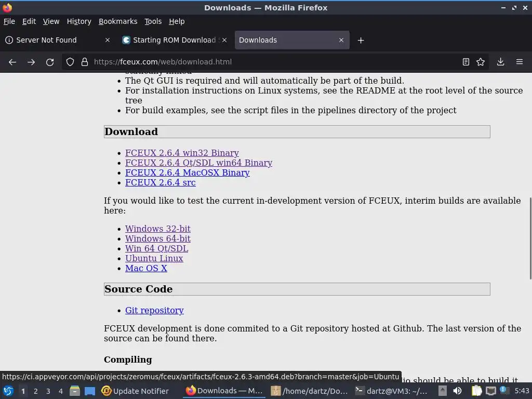Image resolution: width=532 pixels, height=399 pixels.
Task: Switch to workspace 2 in the pager
Action: coord(36,391)
